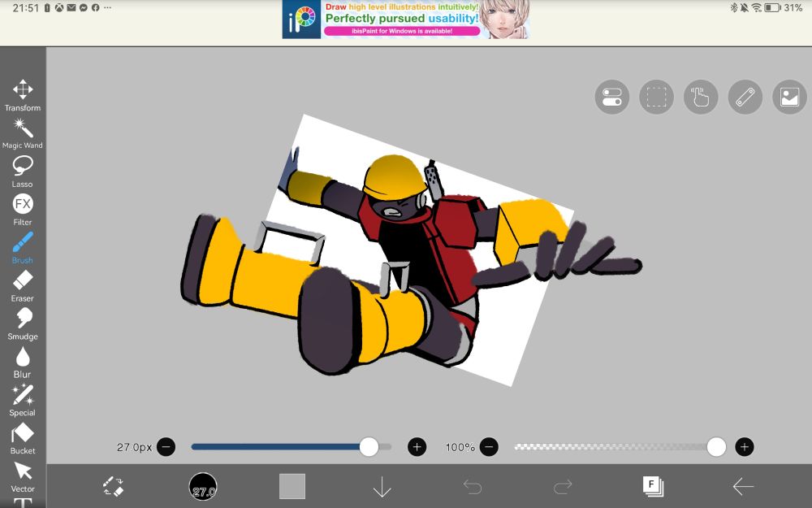Click the brush thickness slider
The image size is (812, 508).
(x=292, y=447)
